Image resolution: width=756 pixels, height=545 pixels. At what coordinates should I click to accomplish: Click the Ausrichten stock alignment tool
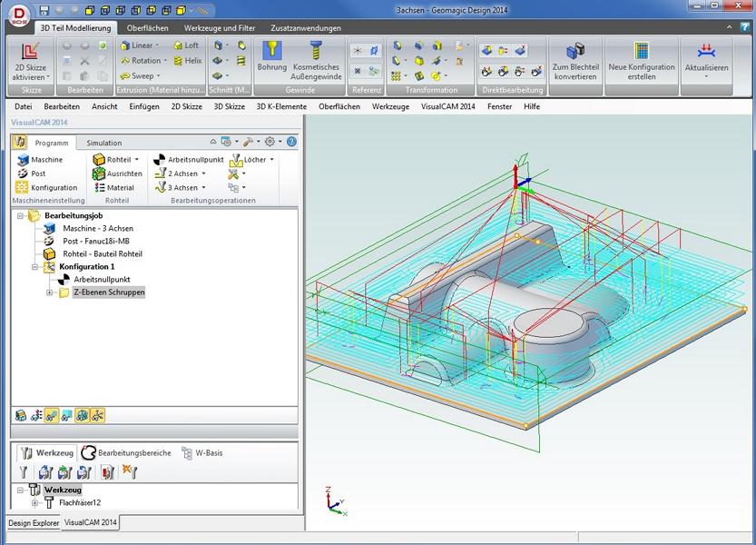point(118,173)
